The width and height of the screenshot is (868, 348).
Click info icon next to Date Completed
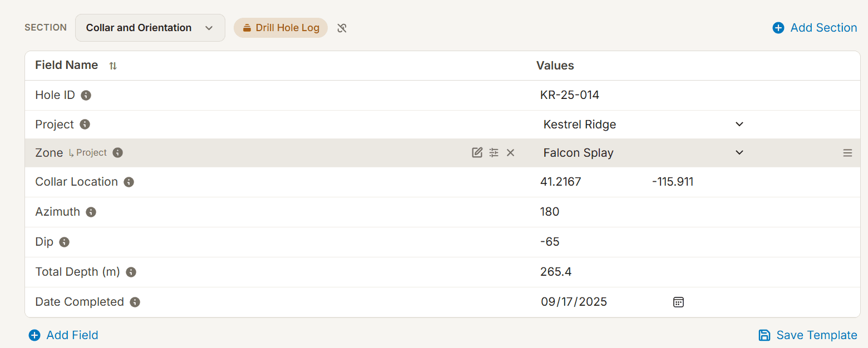(135, 302)
